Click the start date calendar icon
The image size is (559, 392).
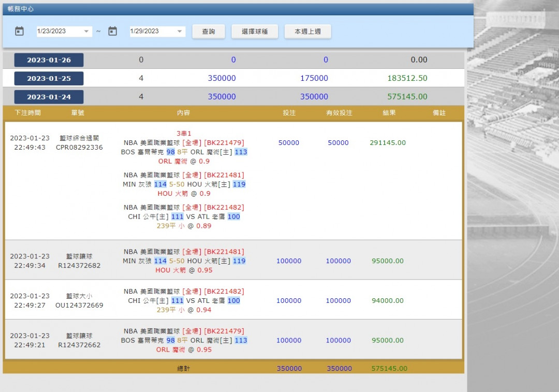(x=20, y=31)
